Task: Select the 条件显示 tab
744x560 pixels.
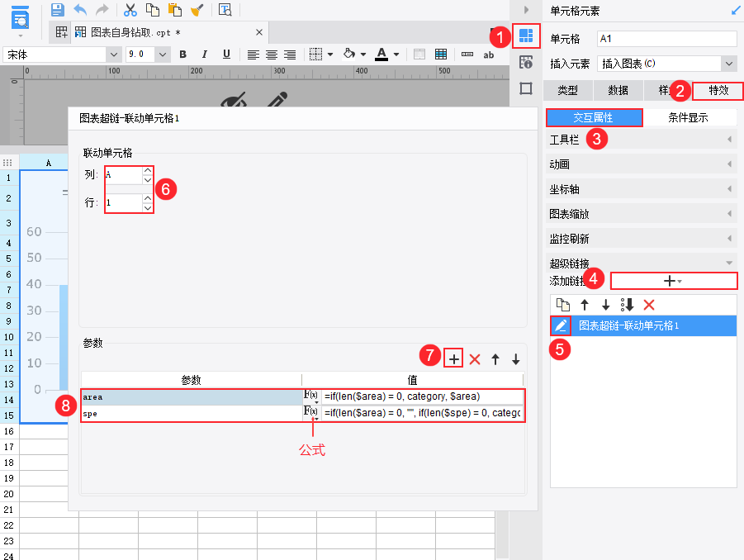Action: pyautogui.click(x=689, y=117)
